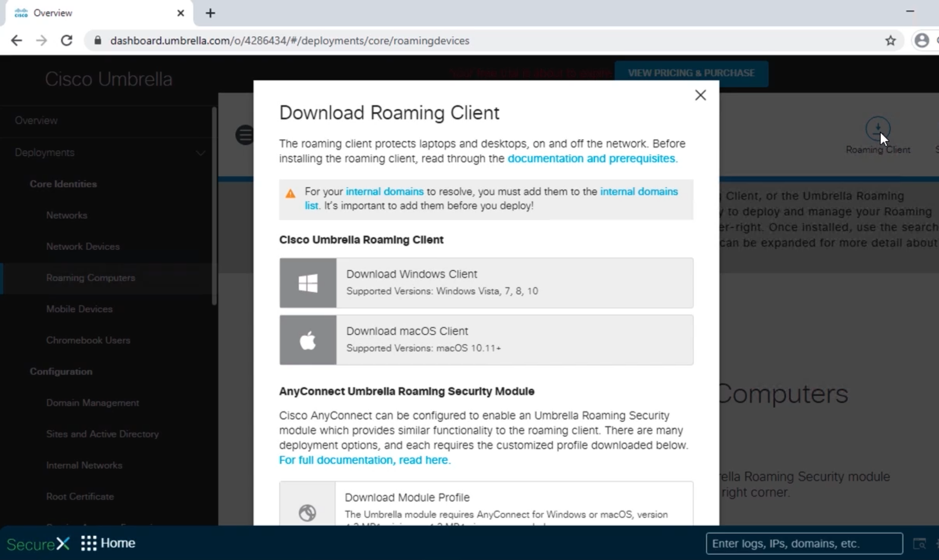Collapse the Deployments menu chevron

click(x=201, y=153)
